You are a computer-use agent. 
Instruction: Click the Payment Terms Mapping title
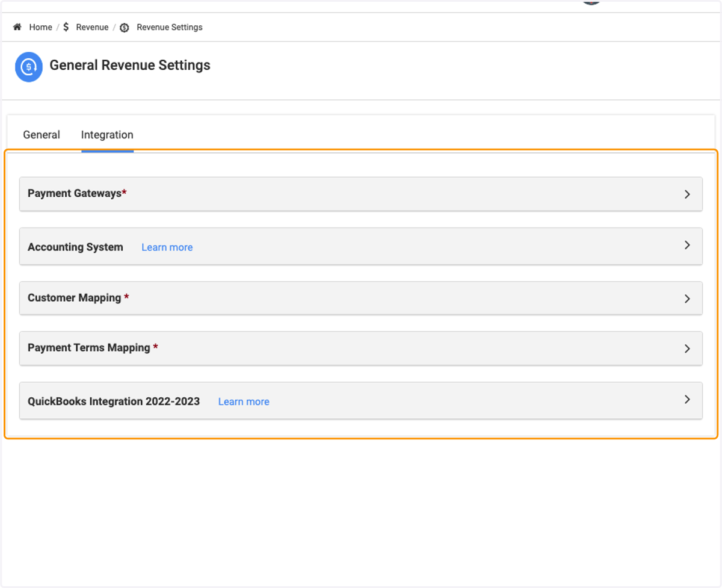(x=93, y=347)
